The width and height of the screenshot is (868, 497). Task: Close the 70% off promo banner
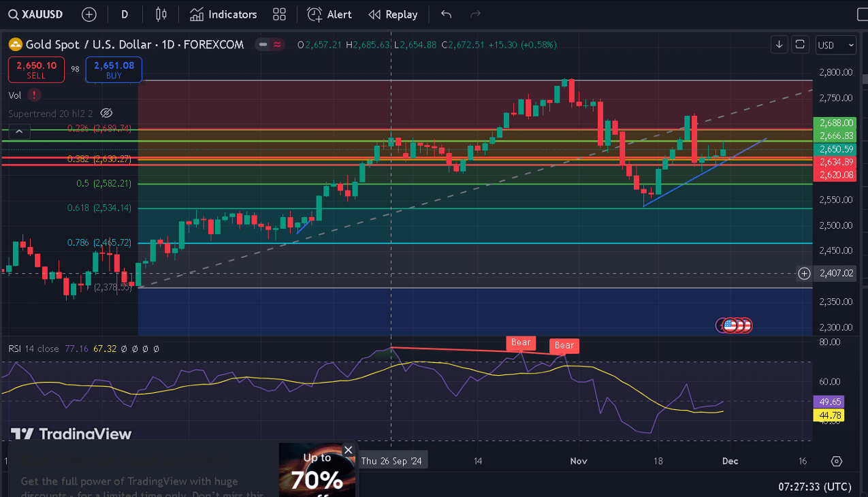click(x=349, y=450)
